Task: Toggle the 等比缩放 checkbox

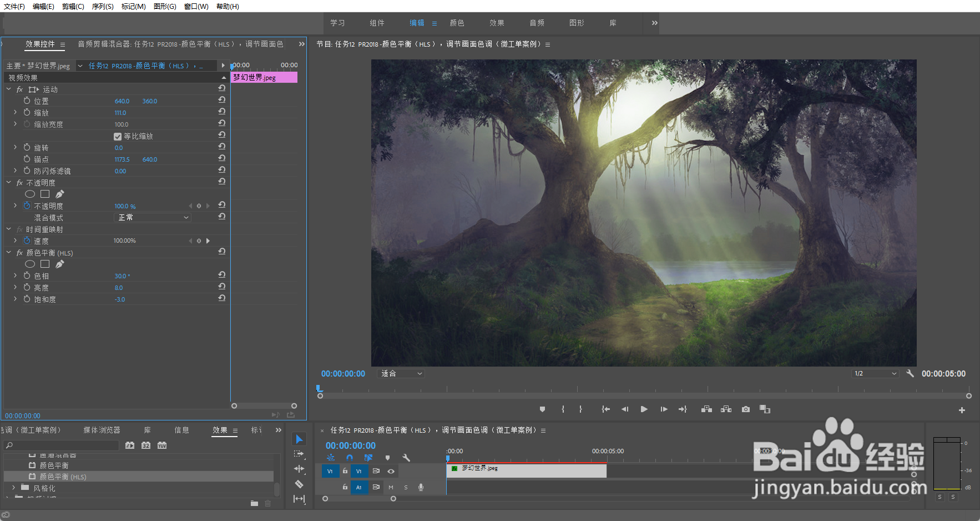Action: pyautogui.click(x=118, y=137)
